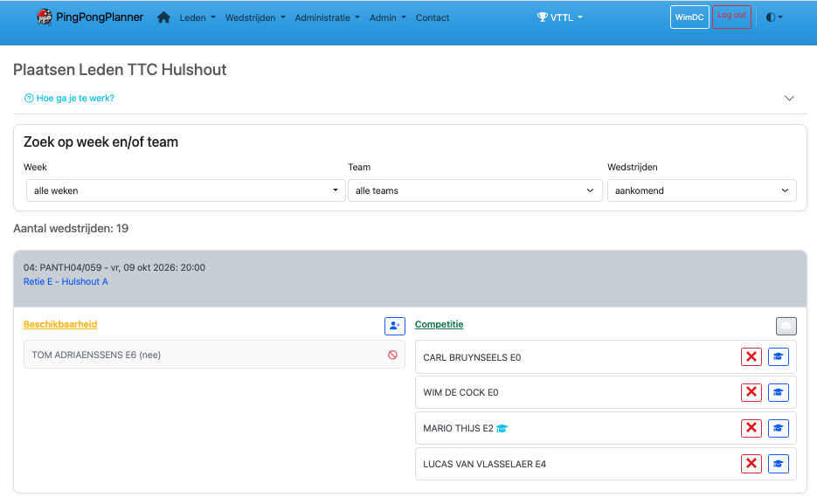817x504 pixels.
Task: Click the Competitie heading link
Action: pos(440,324)
